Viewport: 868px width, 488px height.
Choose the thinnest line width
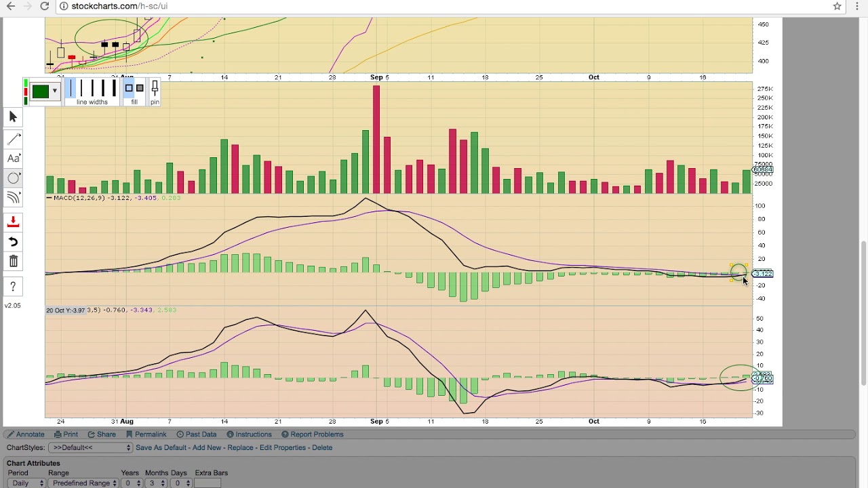click(x=71, y=88)
